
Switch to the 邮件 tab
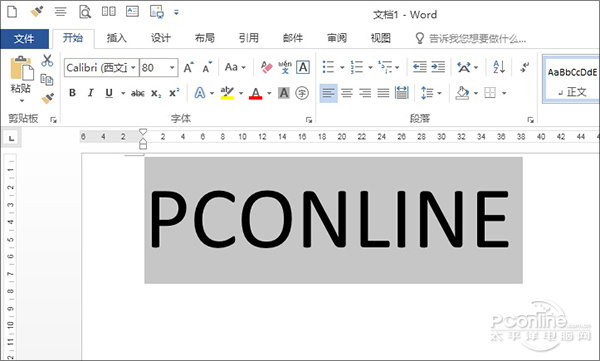[293, 38]
